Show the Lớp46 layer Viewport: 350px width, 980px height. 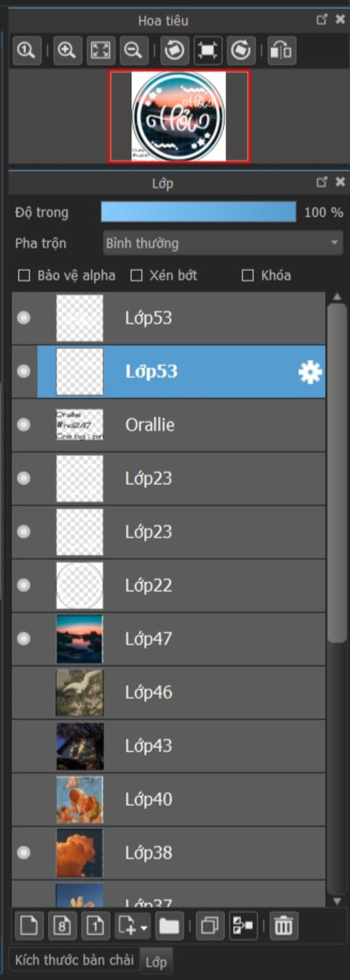[x=24, y=692]
